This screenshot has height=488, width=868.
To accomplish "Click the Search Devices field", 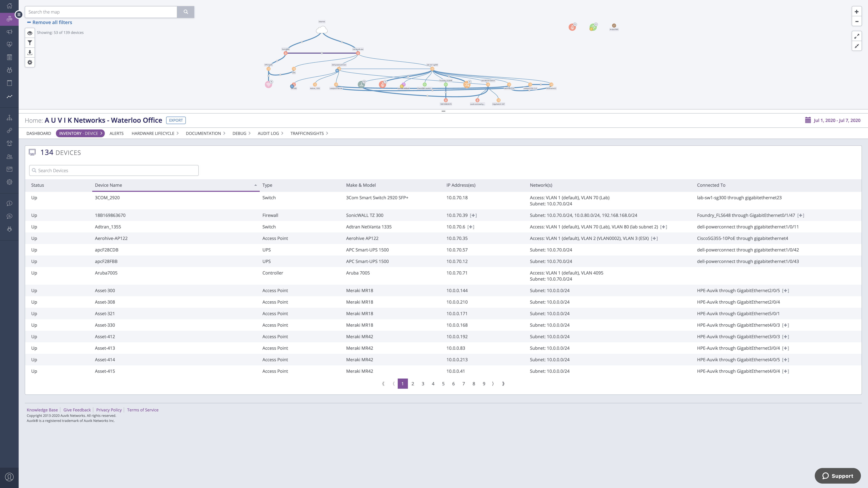I will 114,170.
